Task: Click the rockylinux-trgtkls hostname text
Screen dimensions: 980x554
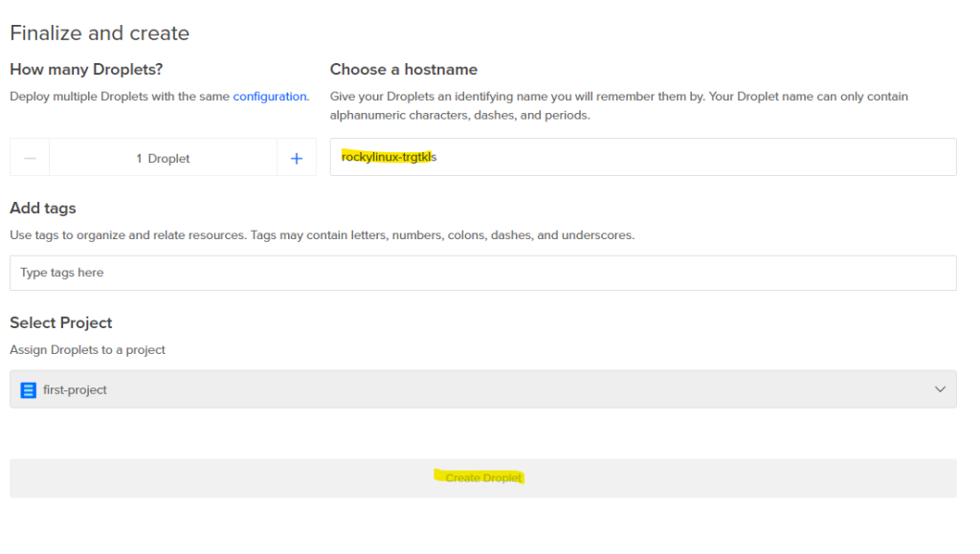Action: point(389,157)
